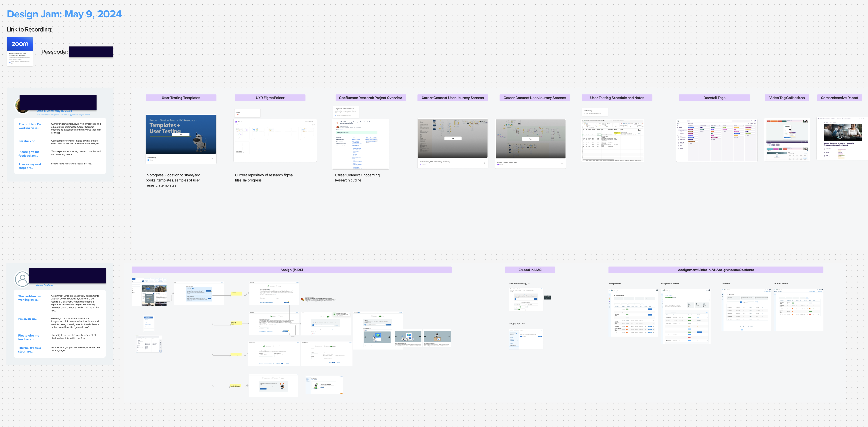This screenshot has width=868, height=427.
Task: Click the Figma icon below the User Testing embed
Action: [x=148, y=160]
